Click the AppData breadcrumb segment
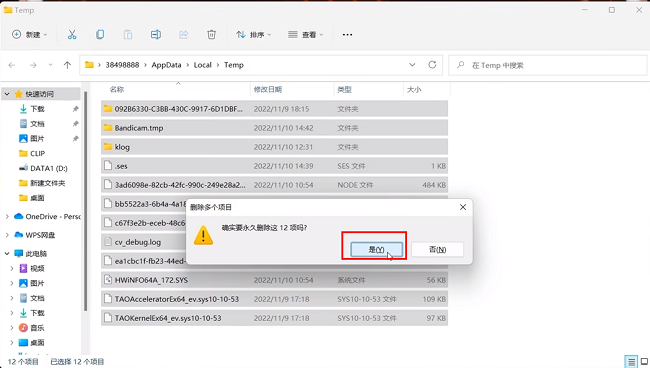The width and height of the screenshot is (650, 368). point(166,65)
